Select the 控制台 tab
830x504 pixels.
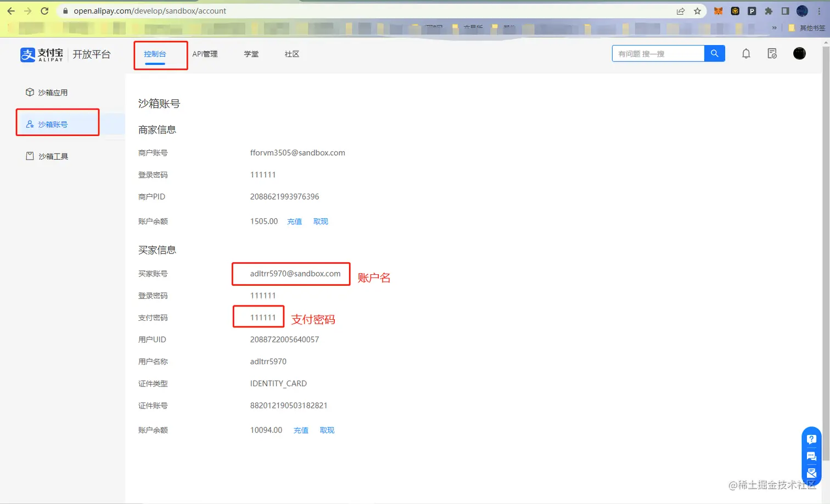click(x=155, y=54)
